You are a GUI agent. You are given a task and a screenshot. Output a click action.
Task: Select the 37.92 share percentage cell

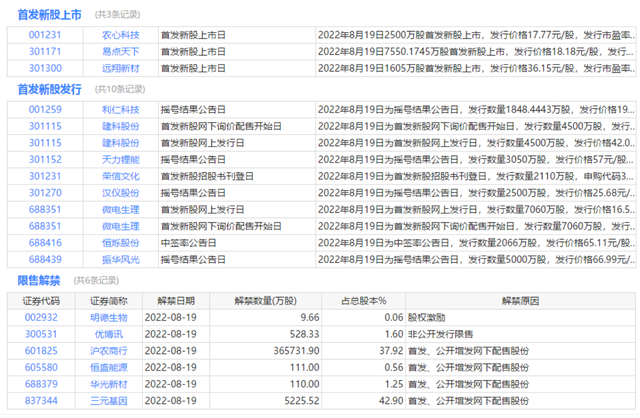click(x=364, y=351)
